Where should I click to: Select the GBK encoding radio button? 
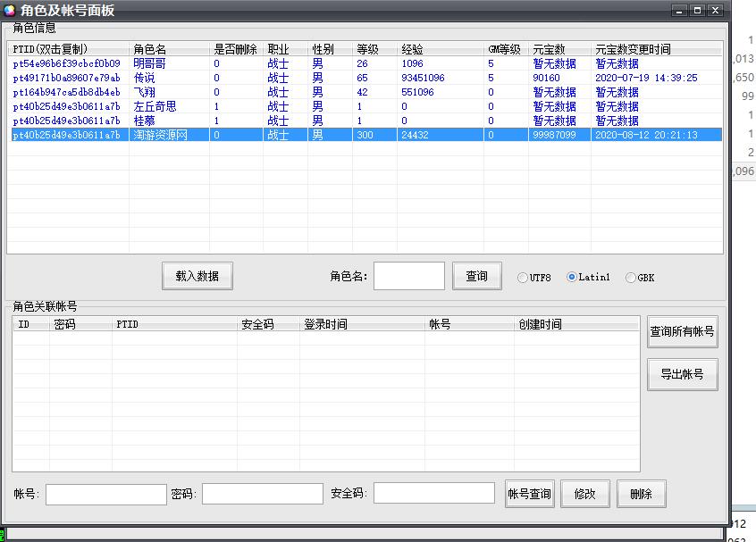tap(631, 278)
